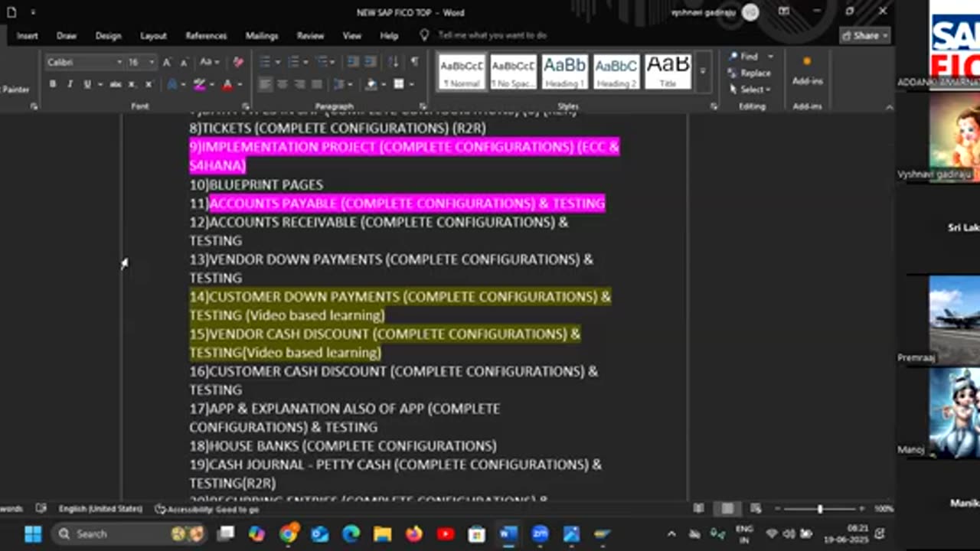The image size is (980, 551).
Task: Apply No Spacing style
Action: 513,71
